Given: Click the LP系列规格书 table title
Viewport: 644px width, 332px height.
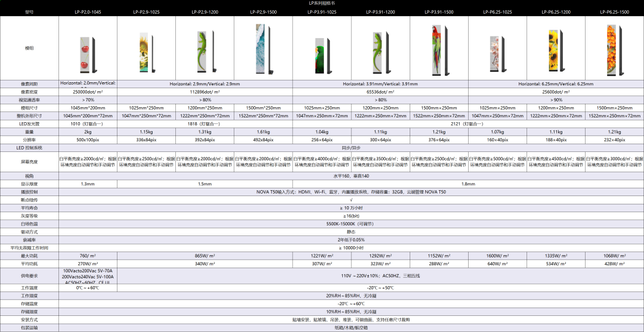Looking at the screenshot, I should (321, 4).
